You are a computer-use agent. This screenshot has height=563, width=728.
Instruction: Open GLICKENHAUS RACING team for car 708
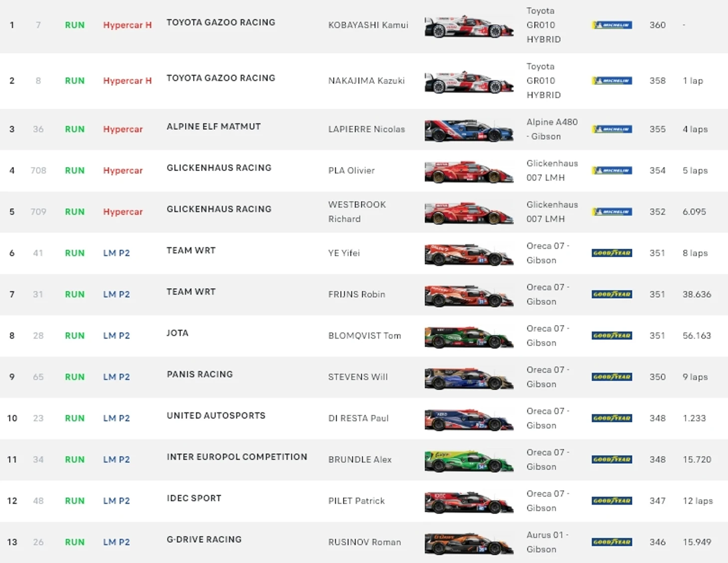[219, 168]
